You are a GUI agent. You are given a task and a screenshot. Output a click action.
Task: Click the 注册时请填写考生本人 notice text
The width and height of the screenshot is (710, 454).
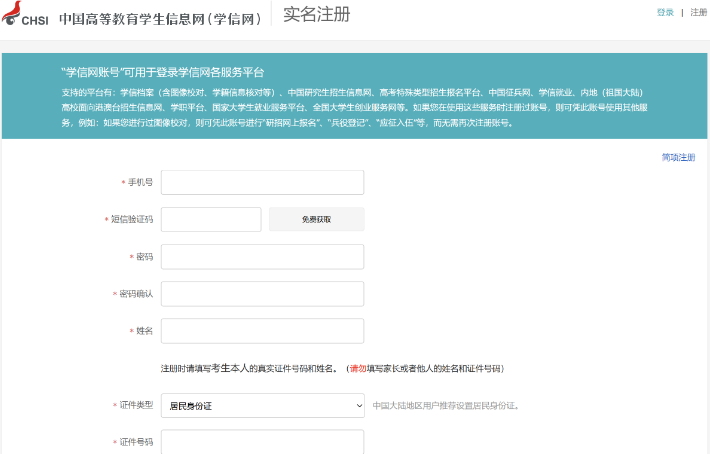click(x=250, y=368)
